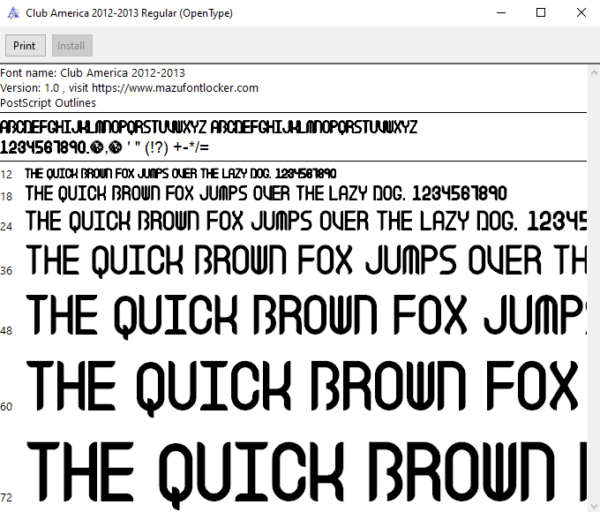Click the size label '12'
Image resolution: width=600 pixels, height=512 pixels.
6,174
